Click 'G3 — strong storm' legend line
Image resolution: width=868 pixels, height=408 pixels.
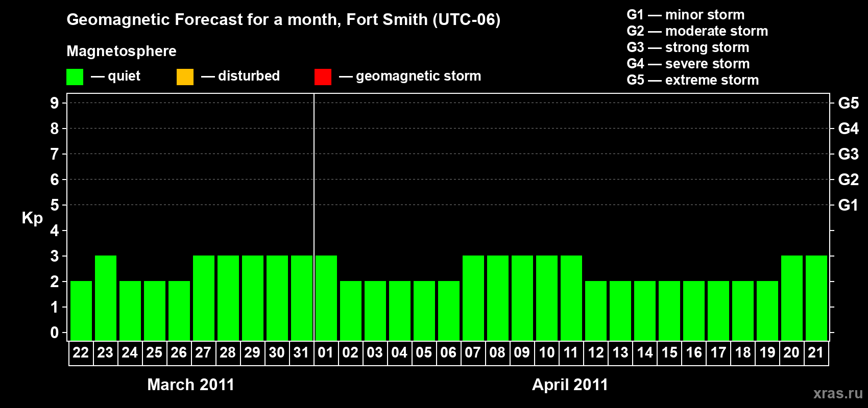click(688, 47)
